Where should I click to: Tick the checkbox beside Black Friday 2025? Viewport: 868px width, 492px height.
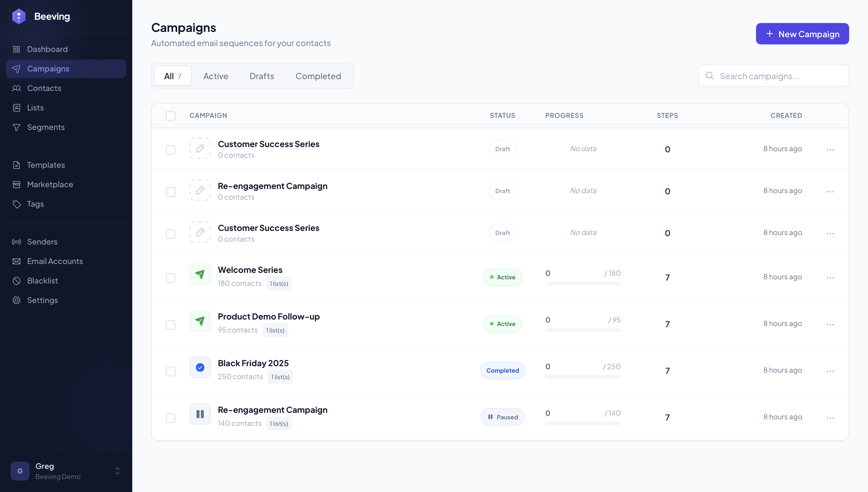[x=171, y=372]
